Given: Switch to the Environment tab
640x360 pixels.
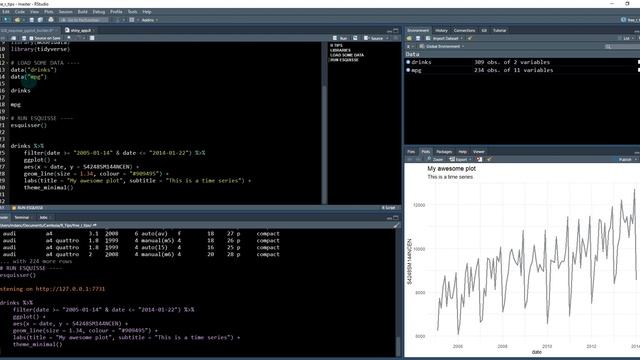Looking at the screenshot, I should (x=418, y=30).
